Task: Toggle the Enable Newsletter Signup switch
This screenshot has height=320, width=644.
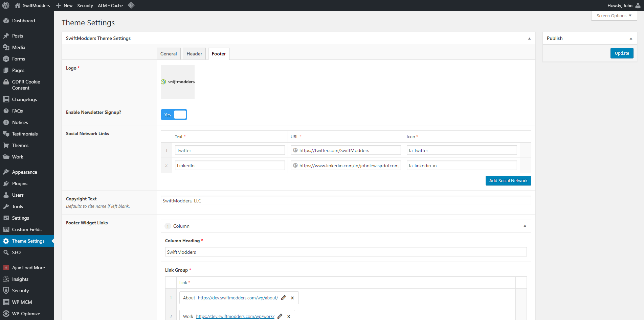Action: (174, 115)
